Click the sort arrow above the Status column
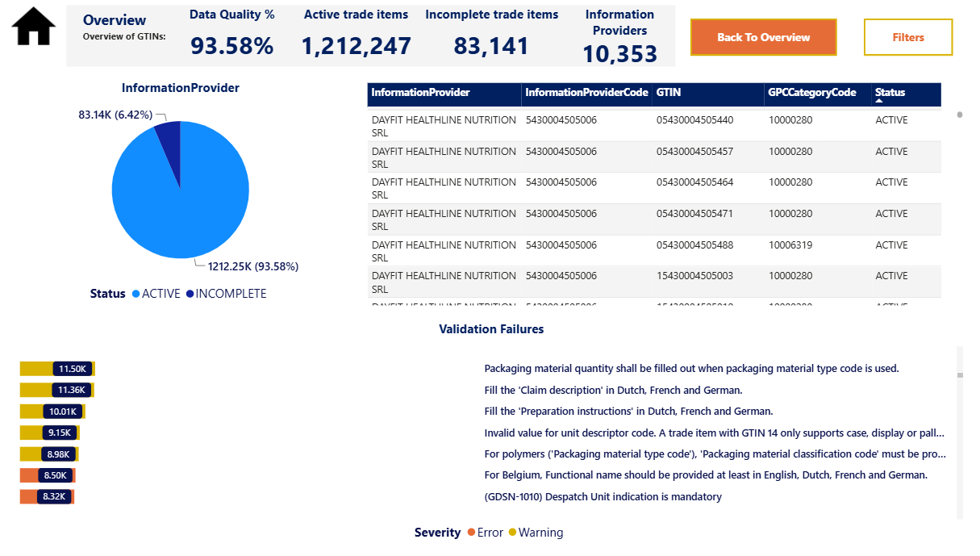This screenshot has width=980, height=556. coord(879,101)
